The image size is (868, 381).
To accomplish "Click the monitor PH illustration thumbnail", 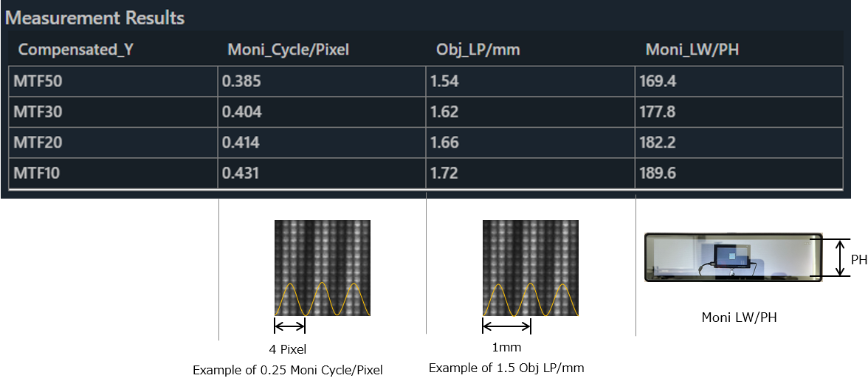I will point(734,258).
